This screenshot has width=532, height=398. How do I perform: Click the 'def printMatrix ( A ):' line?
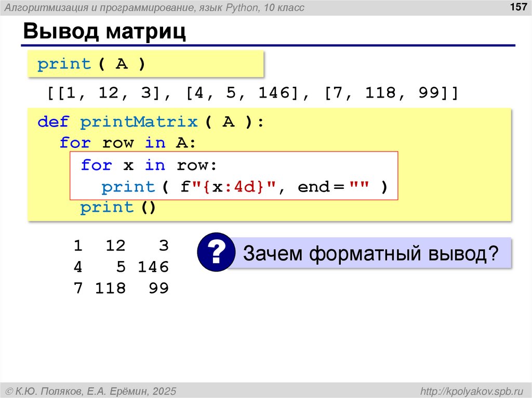coord(151,122)
